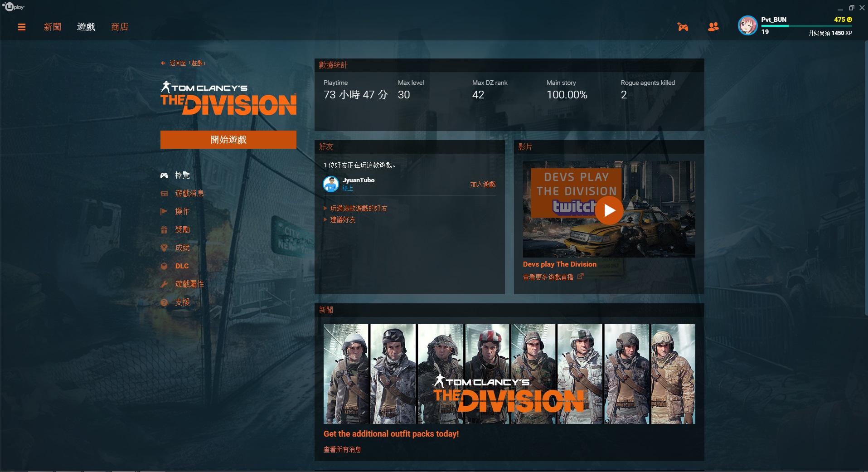Open the friends list icon
The image size is (868, 472).
coord(713,27)
